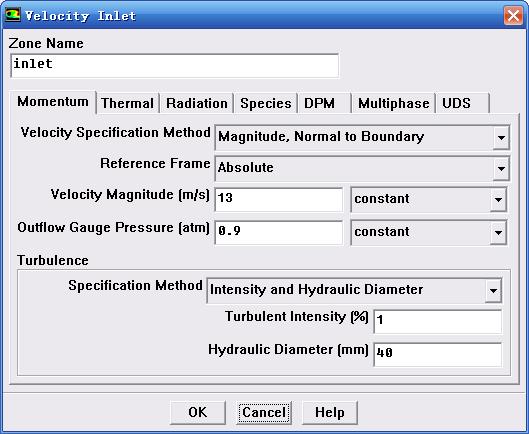This screenshot has width=529, height=434.
Task: Open the UDS tab
Action: tap(463, 103)
